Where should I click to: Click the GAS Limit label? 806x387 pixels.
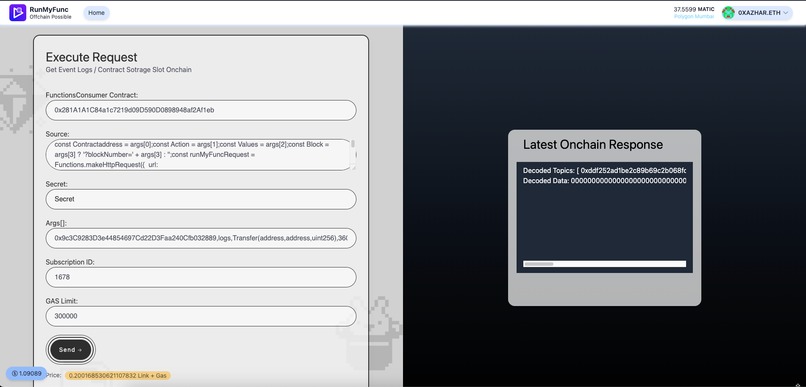coord(62,301)
